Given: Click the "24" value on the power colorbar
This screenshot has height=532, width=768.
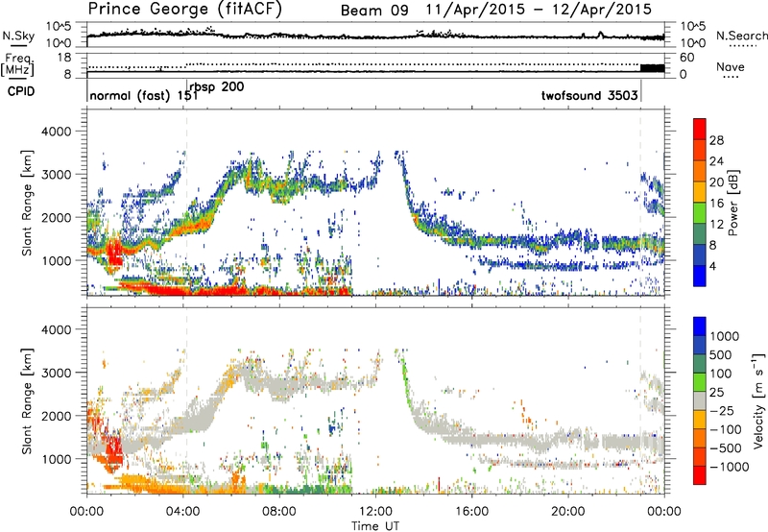Looking at the screenshot, I should point(716,161).
